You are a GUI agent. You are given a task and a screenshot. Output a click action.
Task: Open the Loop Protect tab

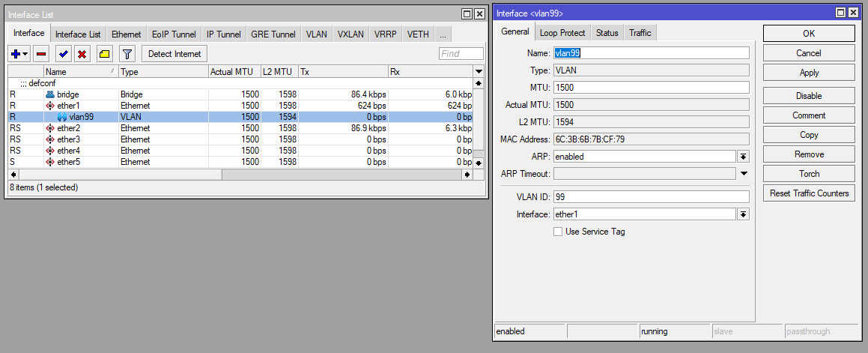click(562, 33)
